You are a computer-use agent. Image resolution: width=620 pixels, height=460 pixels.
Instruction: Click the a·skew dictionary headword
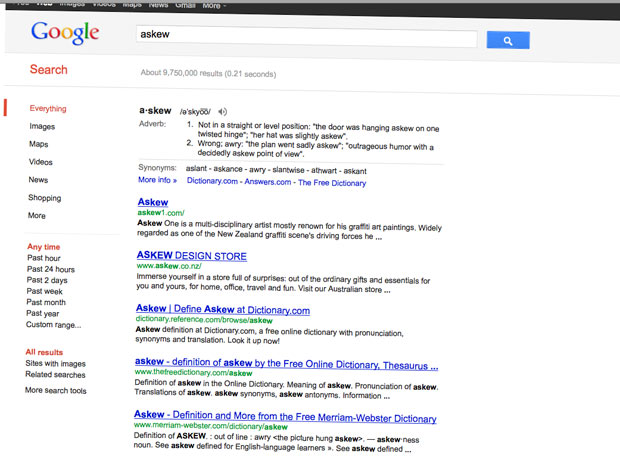(x=155, y=110)
